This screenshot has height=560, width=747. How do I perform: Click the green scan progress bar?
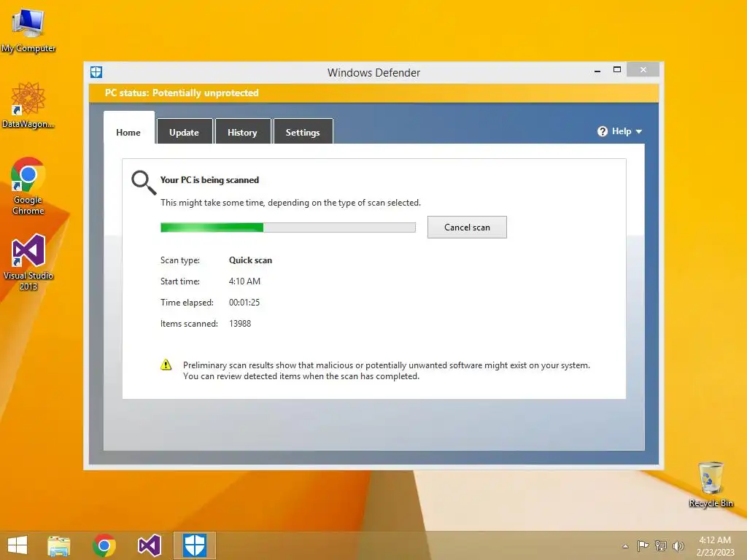(287, 227)
